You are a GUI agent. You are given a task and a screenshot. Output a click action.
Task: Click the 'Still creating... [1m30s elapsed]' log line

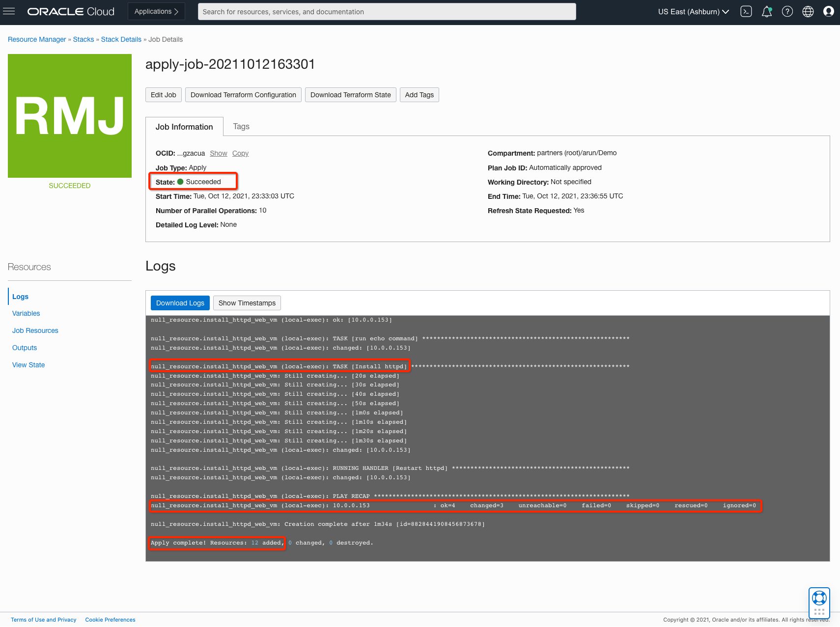point(279,440)
